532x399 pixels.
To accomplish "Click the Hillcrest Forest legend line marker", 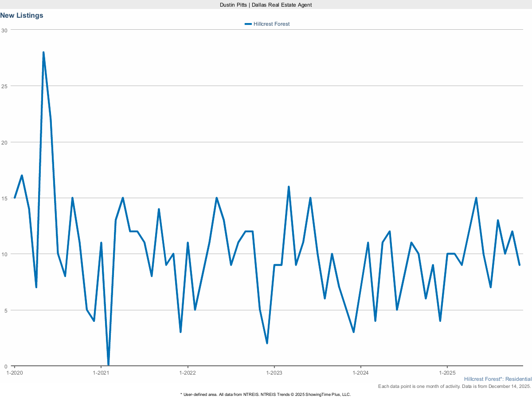I will 249,24.
